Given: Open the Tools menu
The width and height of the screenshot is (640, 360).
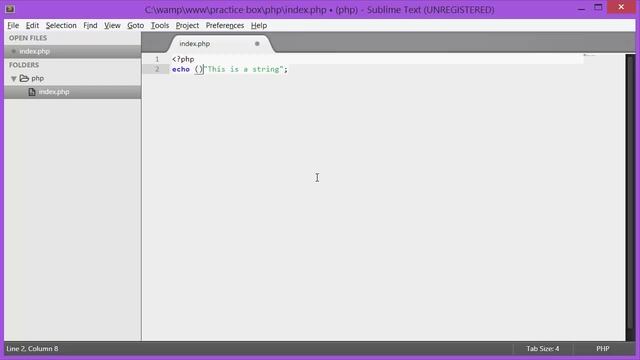Looking at the screenshot, I should point(160,25).
